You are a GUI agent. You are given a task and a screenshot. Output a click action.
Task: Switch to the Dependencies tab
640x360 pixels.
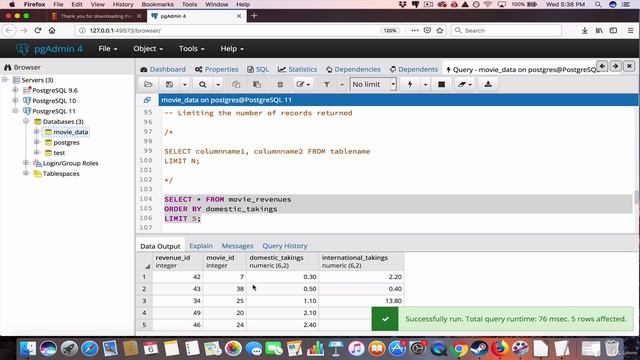tap(353, 69)
